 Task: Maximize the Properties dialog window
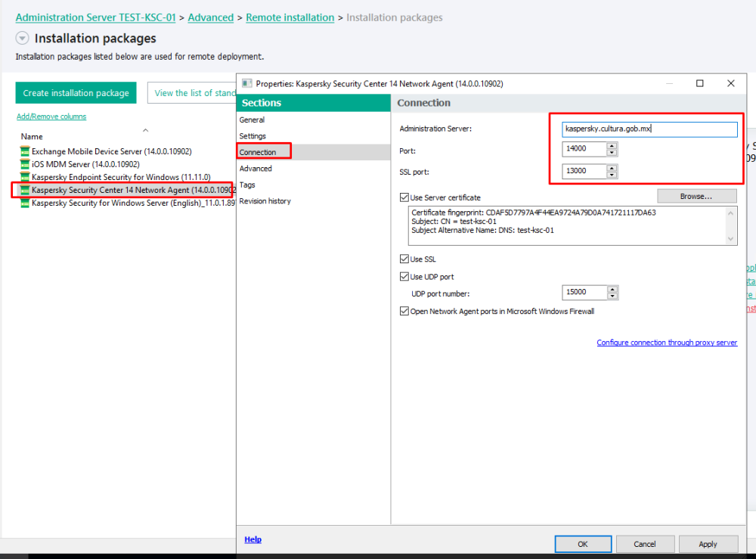699,83
